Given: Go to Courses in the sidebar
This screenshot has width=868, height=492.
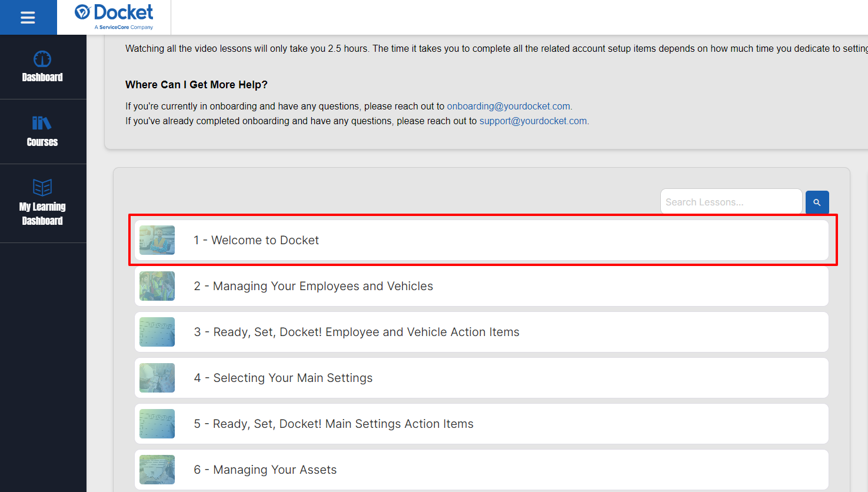Looking at the screenshot, I should pyautogui.click(x=42, y=131).
